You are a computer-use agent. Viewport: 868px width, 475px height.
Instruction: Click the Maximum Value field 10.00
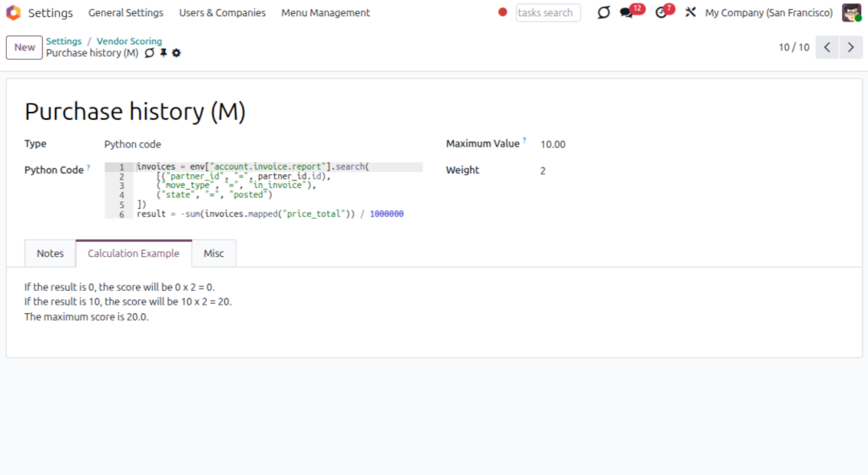[x=553, y=144]
